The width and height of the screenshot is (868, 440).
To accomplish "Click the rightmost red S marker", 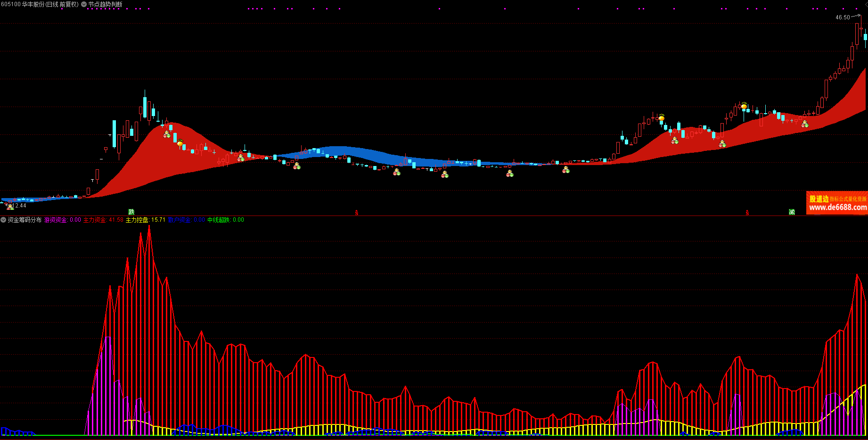I will (x=747, y=213).
